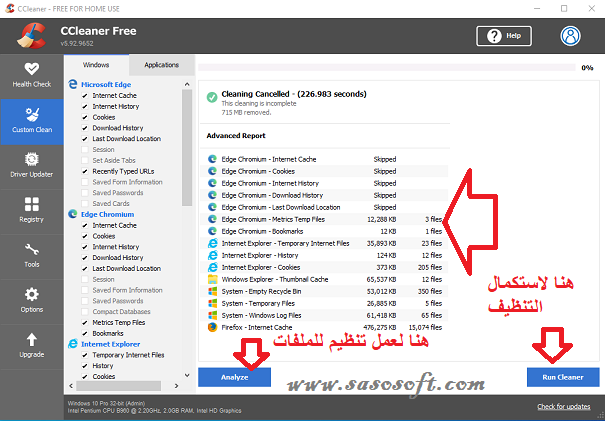Click the IE icon beside Internet Explorer - History result
This screenshot has width=605, height=421.
(x=212, y=255)
